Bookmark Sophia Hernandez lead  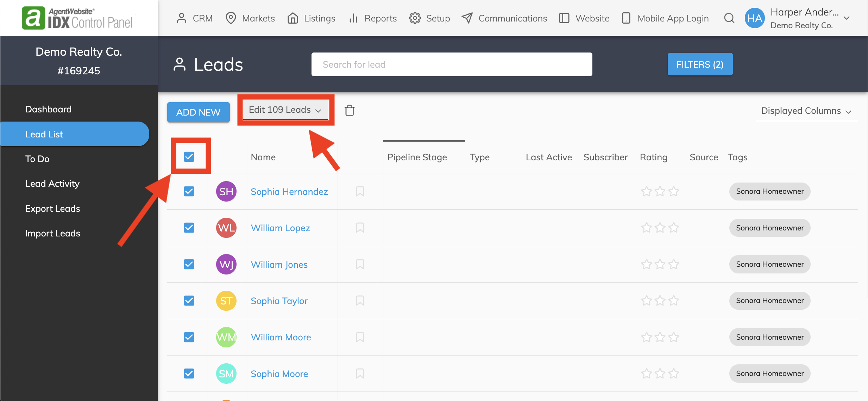(360, 191)
